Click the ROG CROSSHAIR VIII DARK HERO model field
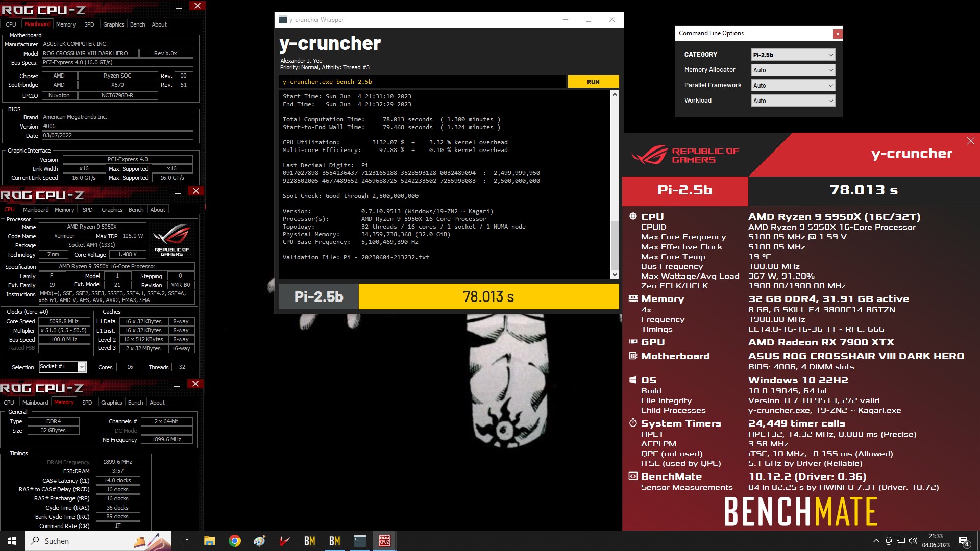 [x=90, y=53]
